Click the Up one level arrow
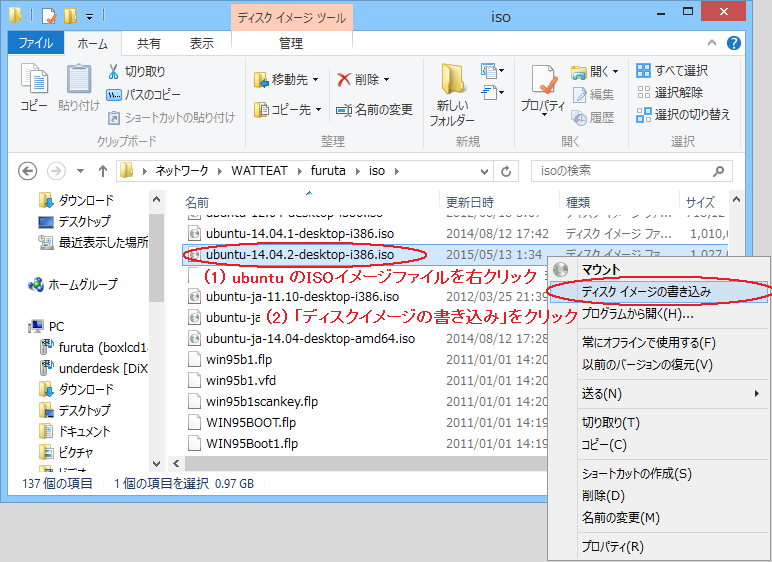 click(102, 171)
